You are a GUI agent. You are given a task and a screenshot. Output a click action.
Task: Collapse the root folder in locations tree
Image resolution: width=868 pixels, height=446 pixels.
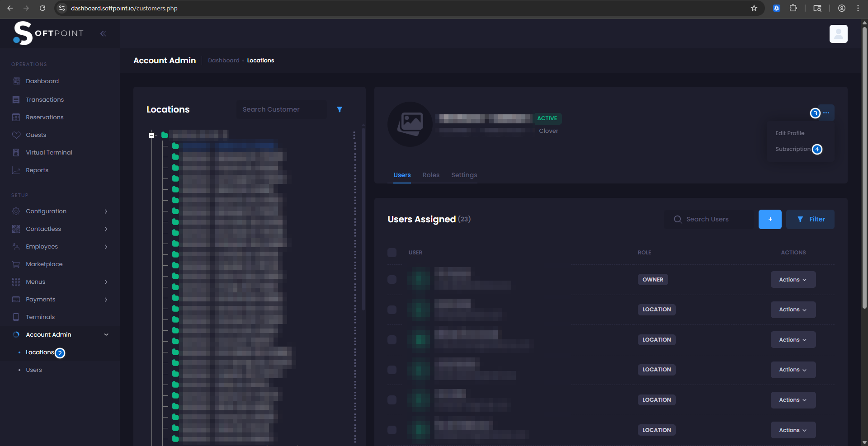[x=152, y=135]
